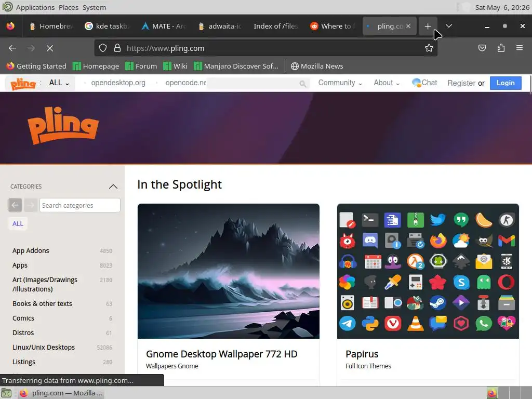Viewport: 532px width, 399px height.
Task: Click the Search categories field
Action: pos(79,205)
